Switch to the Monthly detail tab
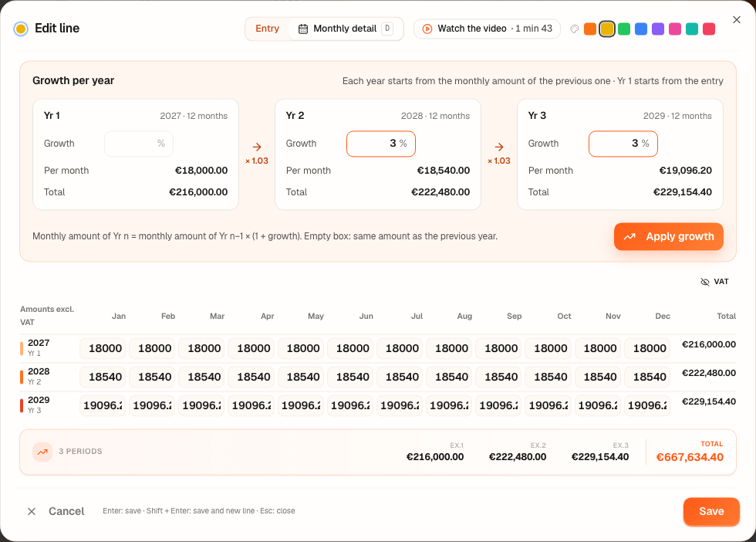Screen dimensions: 756x542 (x=346, y=29)
